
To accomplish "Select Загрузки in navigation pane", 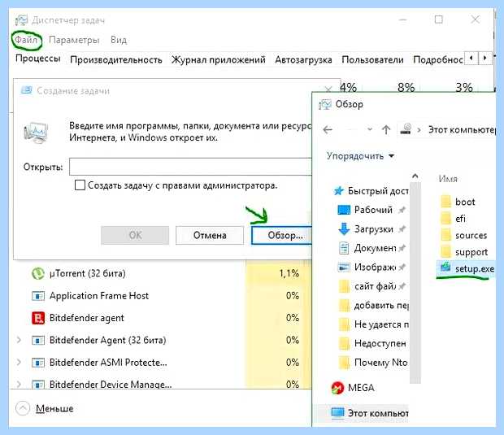I will 371,229.
